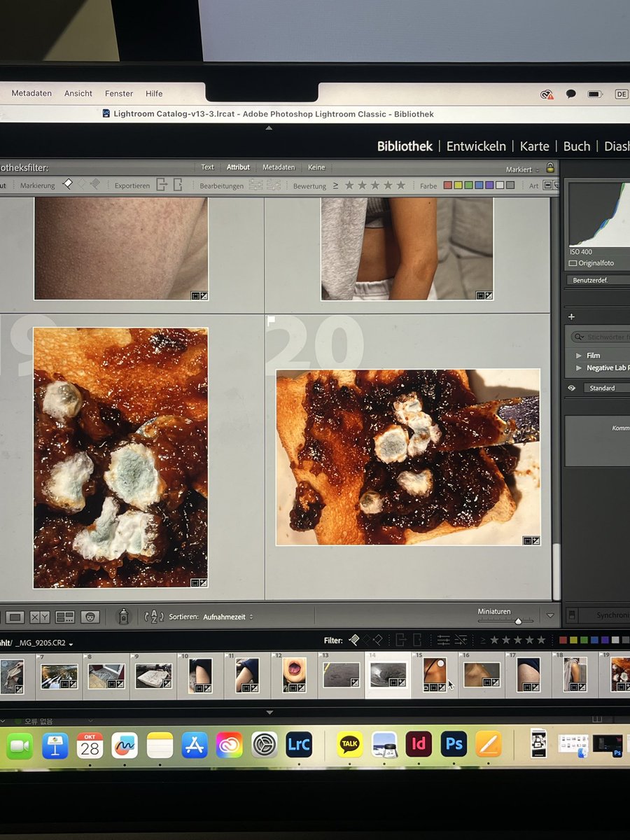Select filmstrip thumbnail number 12
630x840 pixels.
295,676
